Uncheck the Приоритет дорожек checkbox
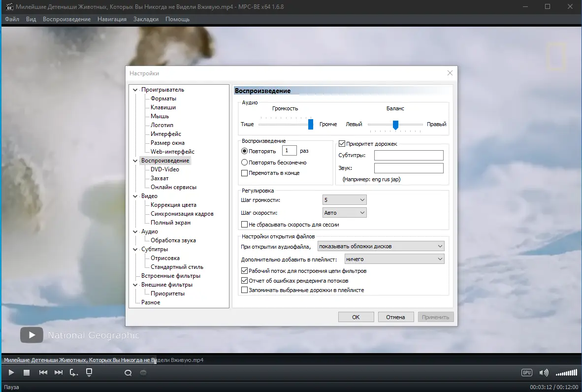Screen dimensions: 582x392 [342, 143]
